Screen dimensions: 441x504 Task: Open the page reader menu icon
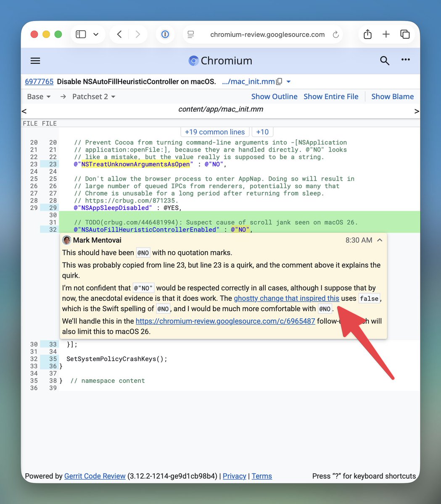(191, 34)
